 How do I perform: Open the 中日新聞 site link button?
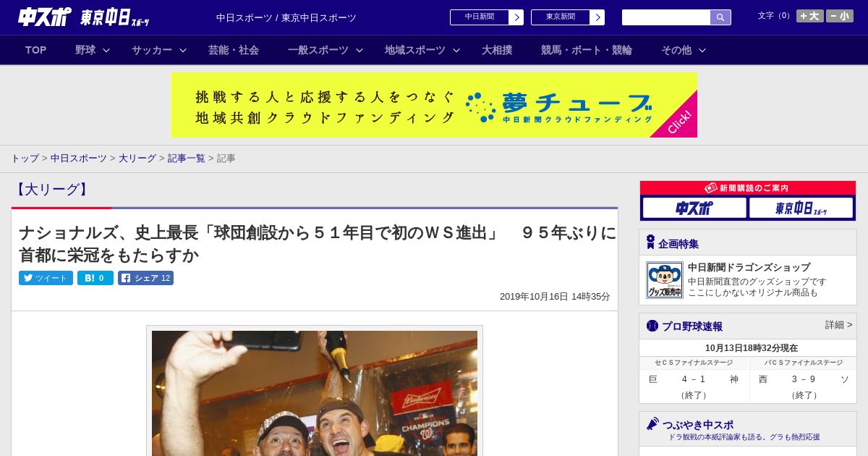[487, 17]
